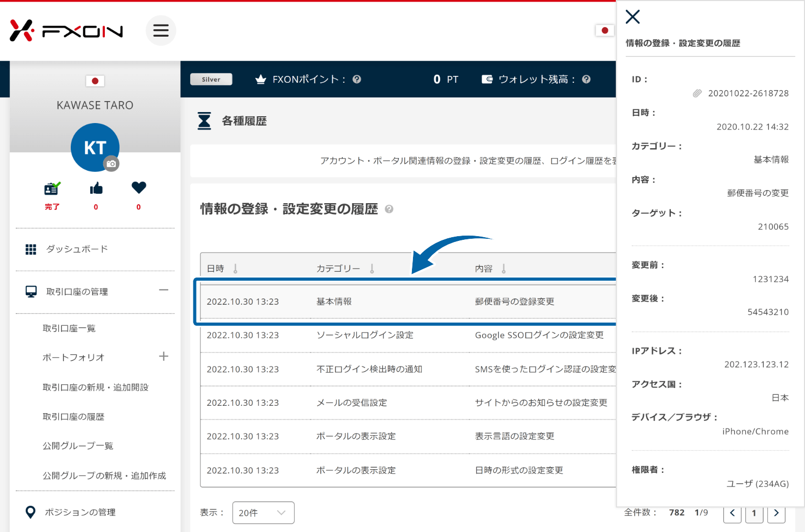Click the paperclip copy icon beside ID
Image resolution: width=805 pixels, height=532 pixels.
pyautogui.click(x=697, y=93)
